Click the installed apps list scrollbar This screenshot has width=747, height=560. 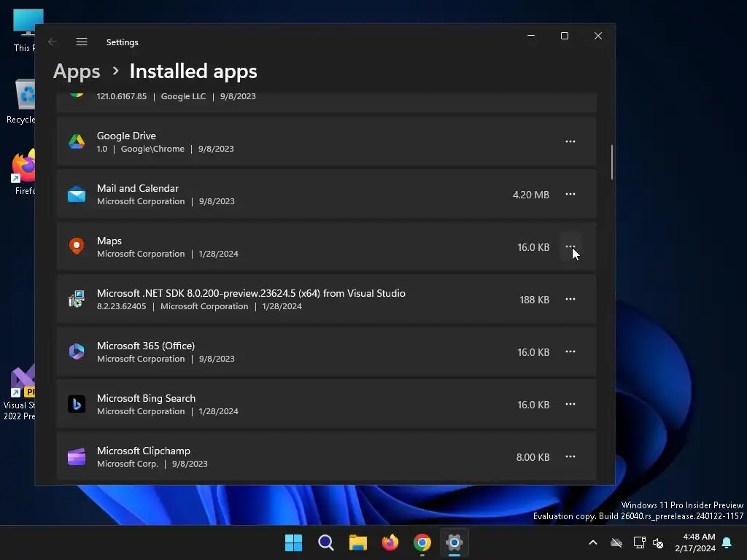tap(612, 162)
